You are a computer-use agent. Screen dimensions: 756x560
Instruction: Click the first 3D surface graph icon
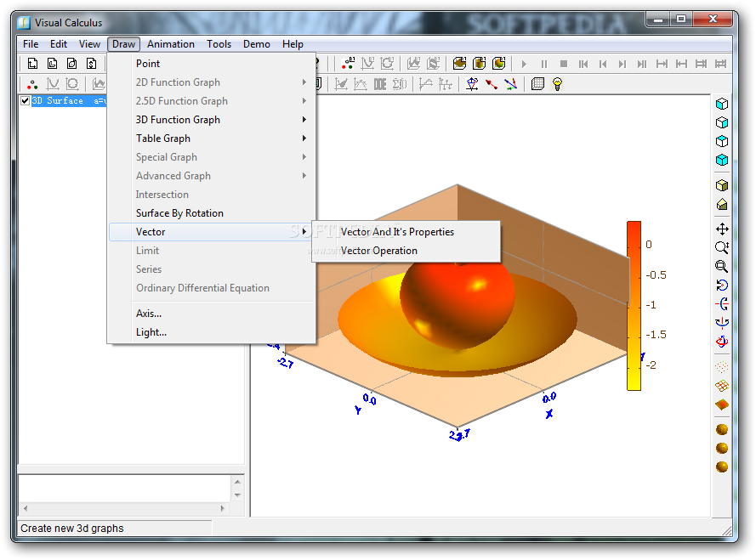pyautogui.click(x=459, y=64)
